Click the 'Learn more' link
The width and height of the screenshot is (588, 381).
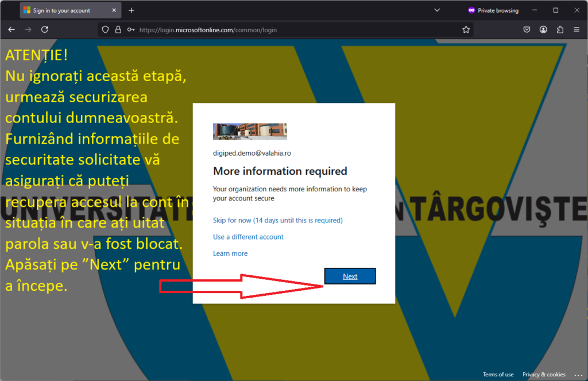pos(230,253)
